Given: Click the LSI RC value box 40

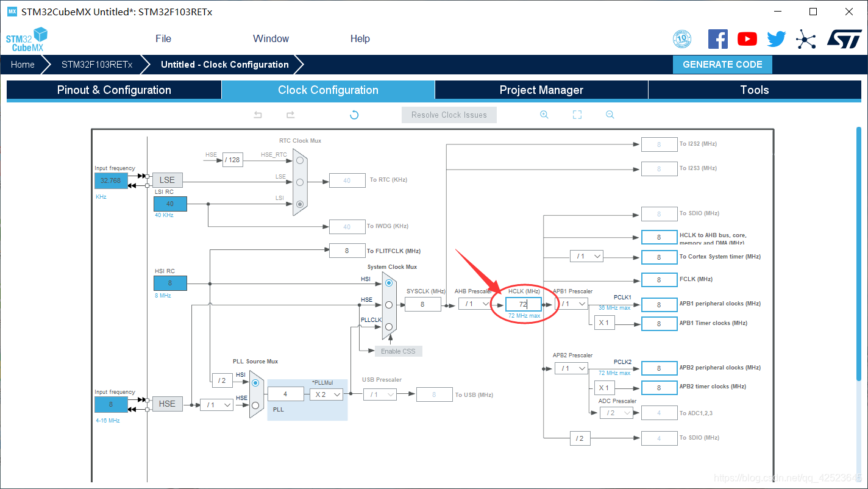Looking at the screenshot, I should coord(170,204).
